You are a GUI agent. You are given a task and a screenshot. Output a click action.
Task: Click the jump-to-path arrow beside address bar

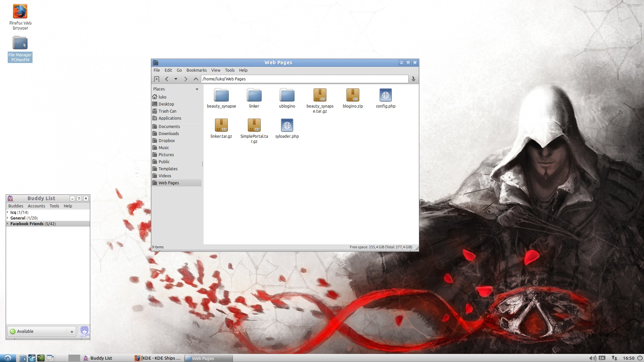pyautogui.click(x=413, y=79)
